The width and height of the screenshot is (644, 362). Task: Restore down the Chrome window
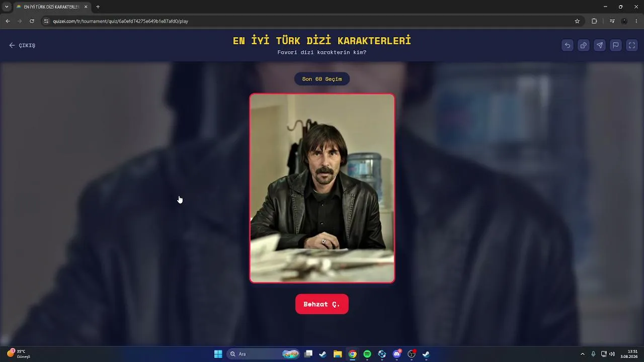point(620,7)
